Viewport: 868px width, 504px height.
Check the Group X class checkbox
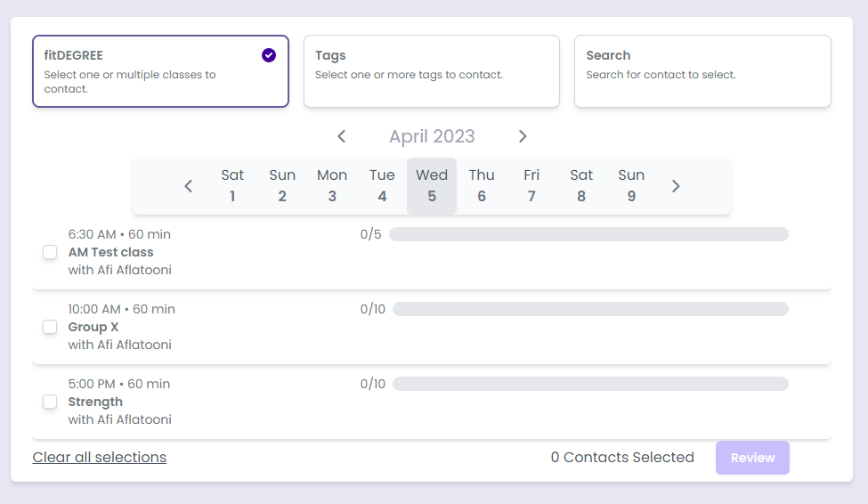click(50, 327)
